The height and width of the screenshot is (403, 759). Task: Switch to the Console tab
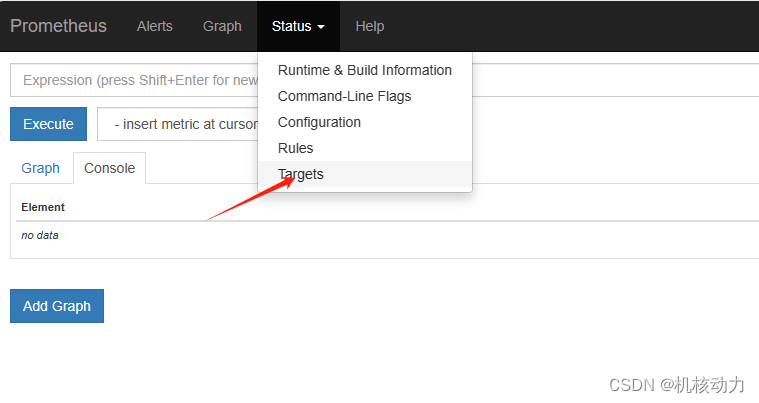pos(109,168)
